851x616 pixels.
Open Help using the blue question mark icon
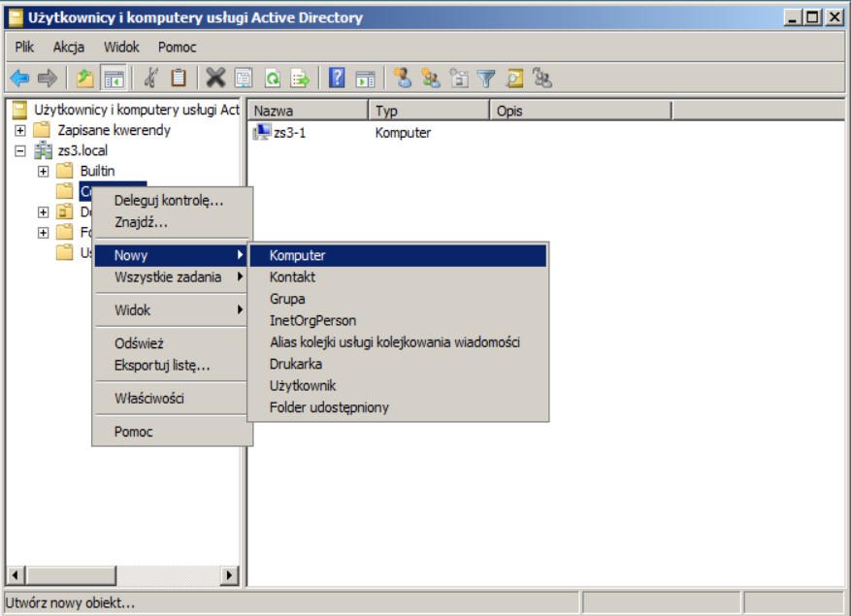coord(337,79)
